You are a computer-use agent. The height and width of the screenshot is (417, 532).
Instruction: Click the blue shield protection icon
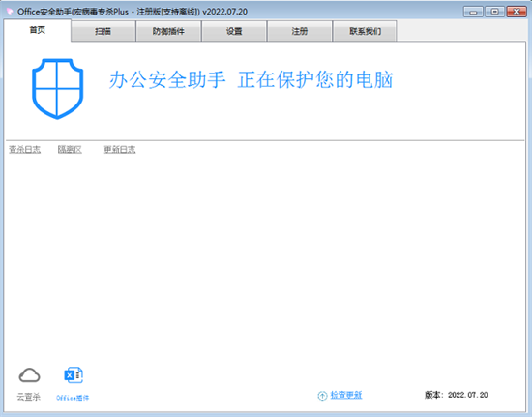click(57, 89)
